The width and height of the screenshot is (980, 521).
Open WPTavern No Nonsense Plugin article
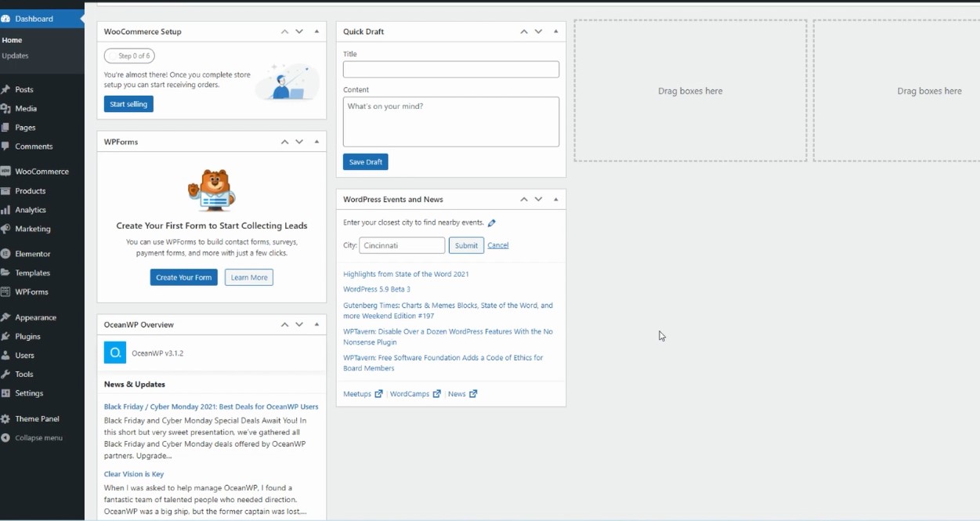448,337
